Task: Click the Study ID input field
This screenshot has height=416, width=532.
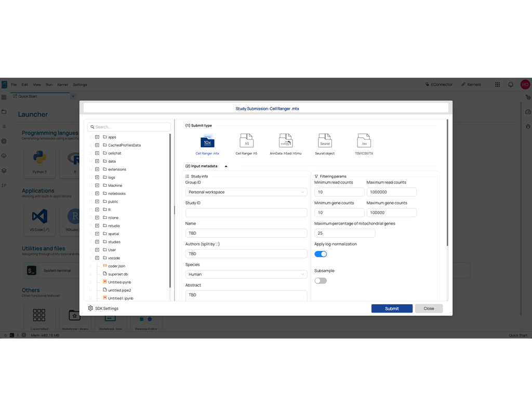Action: [246, 213]
